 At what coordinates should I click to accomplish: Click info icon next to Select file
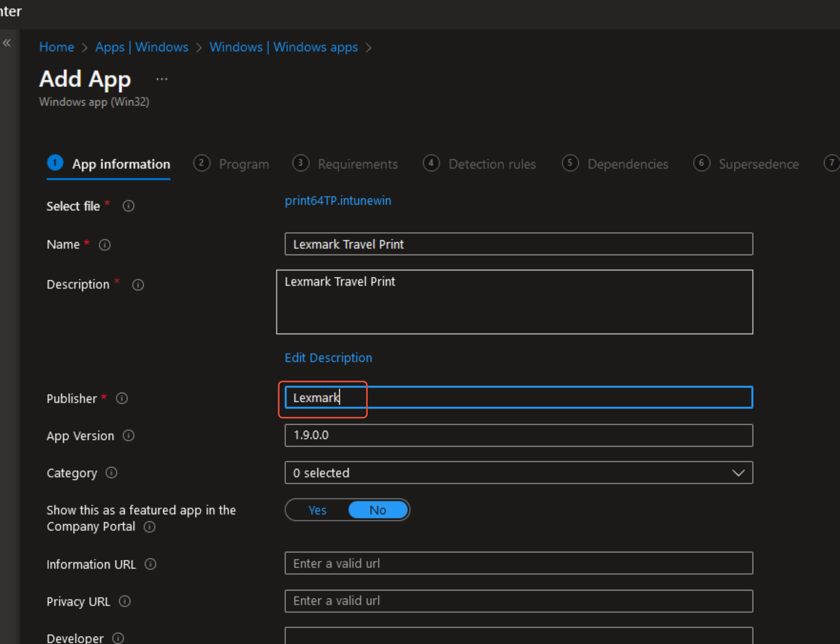point(129,206)
